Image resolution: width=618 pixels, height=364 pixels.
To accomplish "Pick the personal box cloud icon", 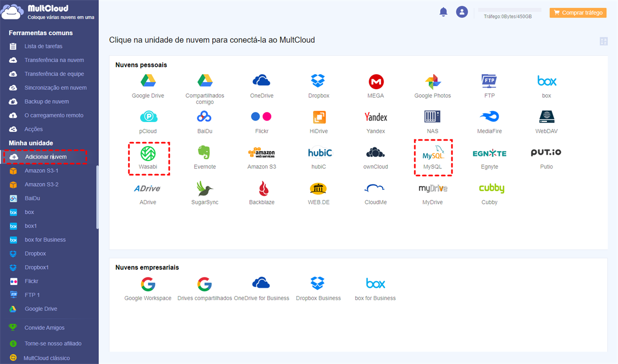I will tap(546, 81).
